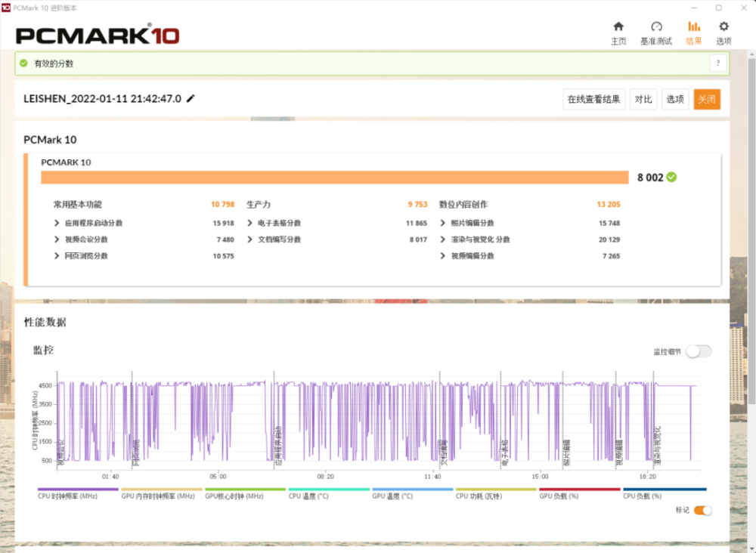The image size is (756, 553).
Task: Open the 主页 home icon
Action: 618,26
